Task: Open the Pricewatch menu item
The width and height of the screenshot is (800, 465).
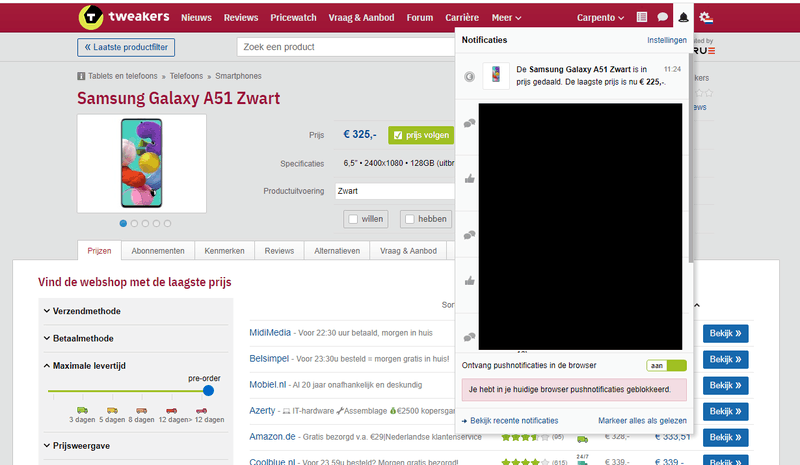Action: coord(293,18)
